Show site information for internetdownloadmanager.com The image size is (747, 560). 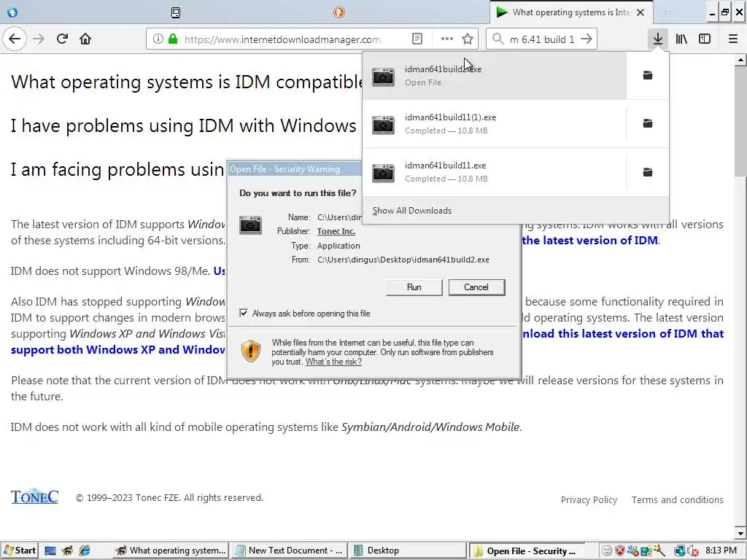click(x=158, y=39)
